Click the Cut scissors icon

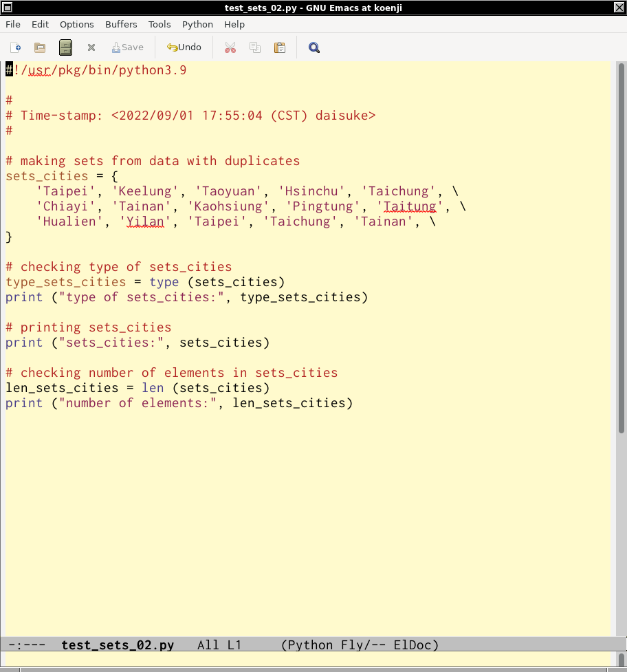(x=230, y=47)
